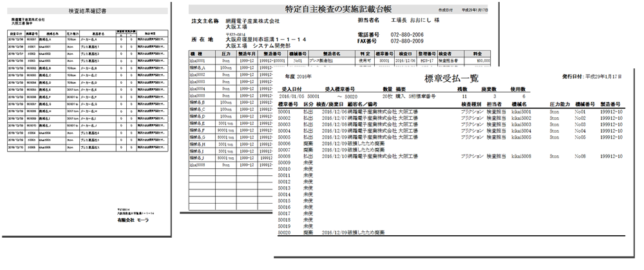The width and height of the screenshot is (644, 270).
Task: Click kikai5005 in the 機械名 column
Action: coord(522,137)
